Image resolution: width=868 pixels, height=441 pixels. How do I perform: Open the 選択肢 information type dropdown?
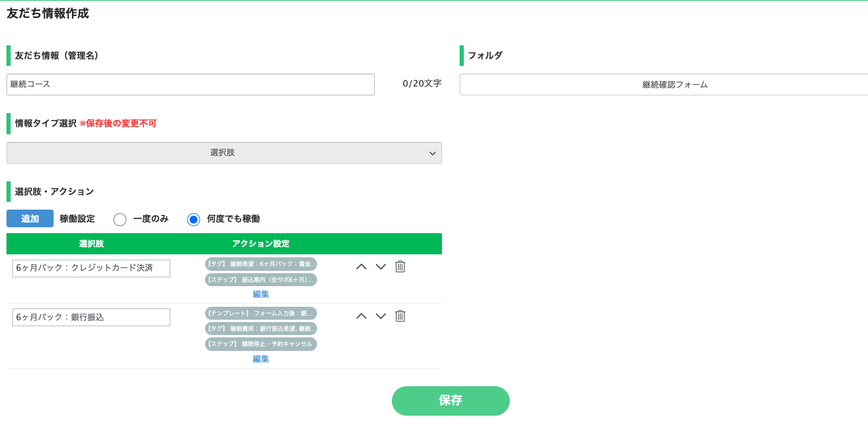tap(223, 152)
